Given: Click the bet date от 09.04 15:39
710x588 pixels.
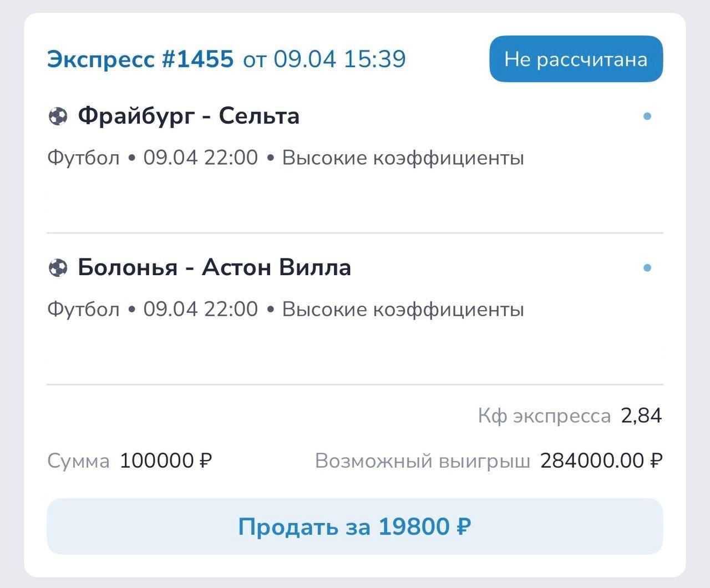Looking at the screenshot, I should coord(324,59).
